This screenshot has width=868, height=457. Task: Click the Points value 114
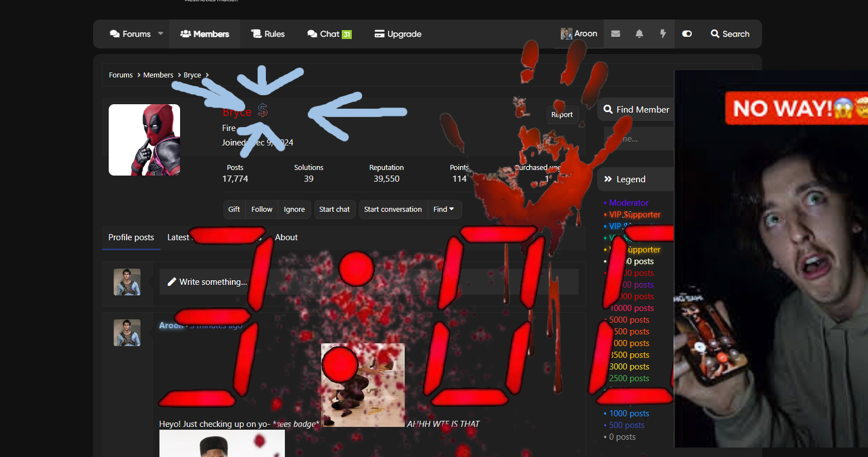coord(459,179)
